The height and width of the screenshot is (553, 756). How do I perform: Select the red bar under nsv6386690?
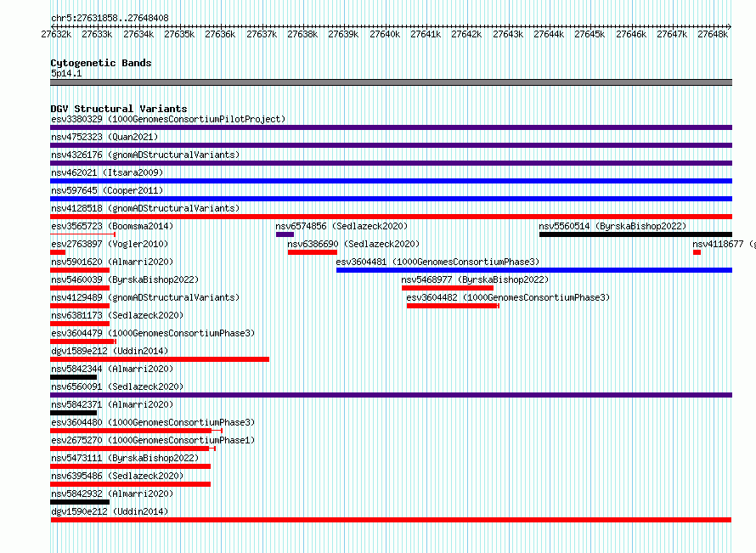tap(313, 252)
